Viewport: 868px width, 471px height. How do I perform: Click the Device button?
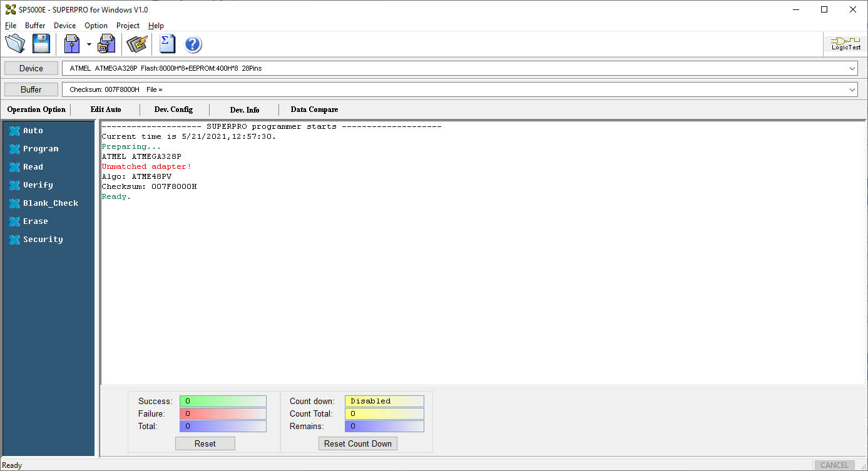coord(31,68)
